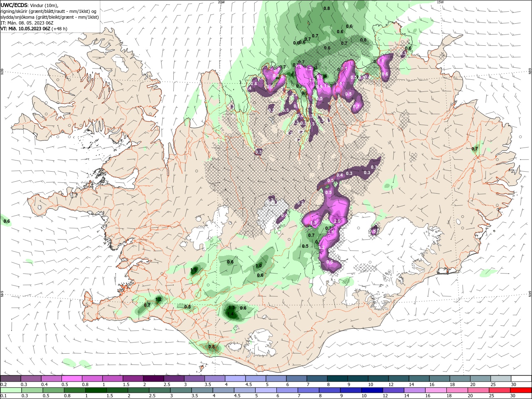Select the darkest purple 2 snow legend swatch

coord(153,379)
